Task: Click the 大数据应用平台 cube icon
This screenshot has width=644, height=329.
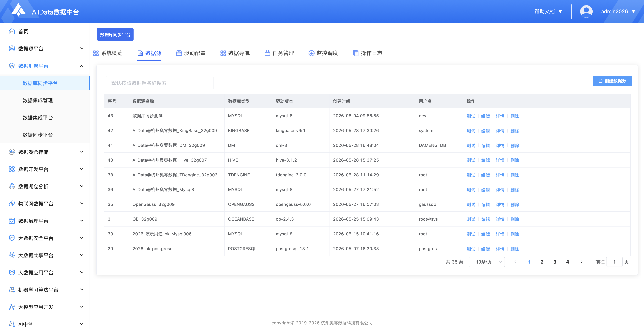Action: point(12,273)
